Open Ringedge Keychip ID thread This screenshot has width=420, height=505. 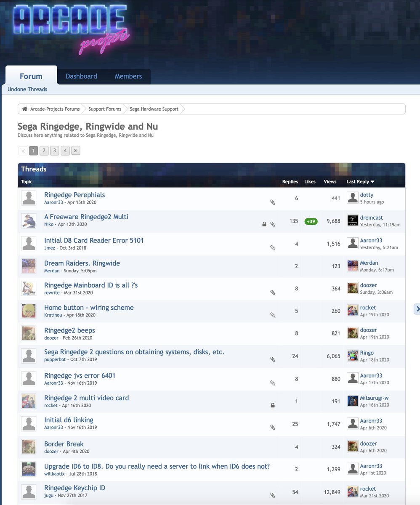[x=74, y=488]
